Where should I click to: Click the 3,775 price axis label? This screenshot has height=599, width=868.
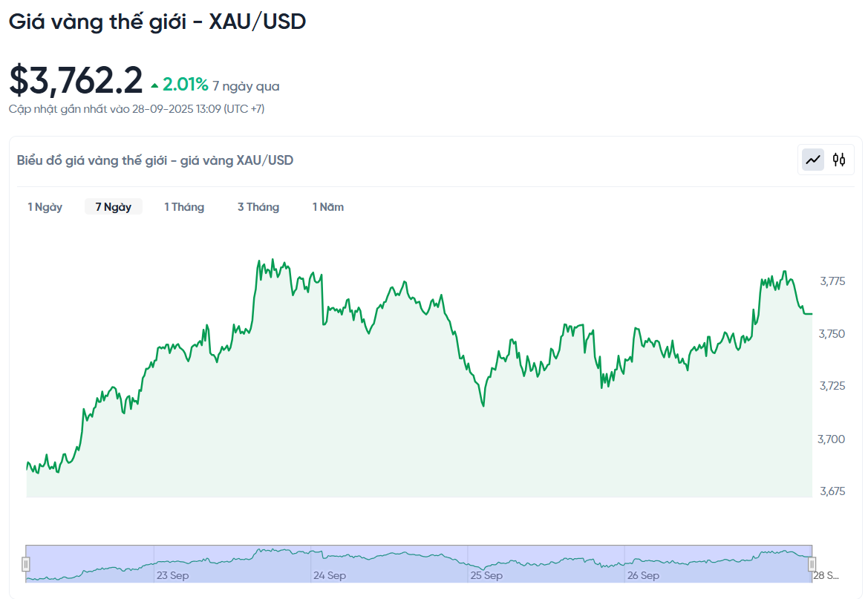coord(832,281)
